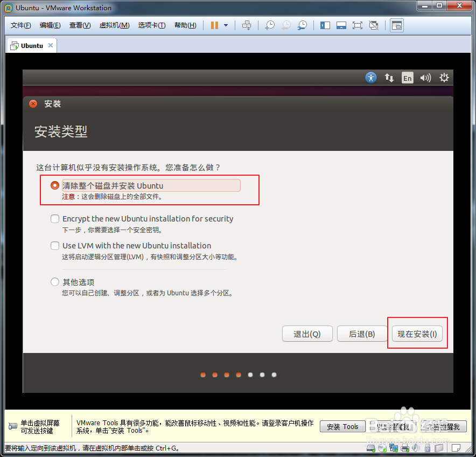Select 清除整个磁盘并安装 Ubuntu option
The image size is (476, 457).
[54, 185]
